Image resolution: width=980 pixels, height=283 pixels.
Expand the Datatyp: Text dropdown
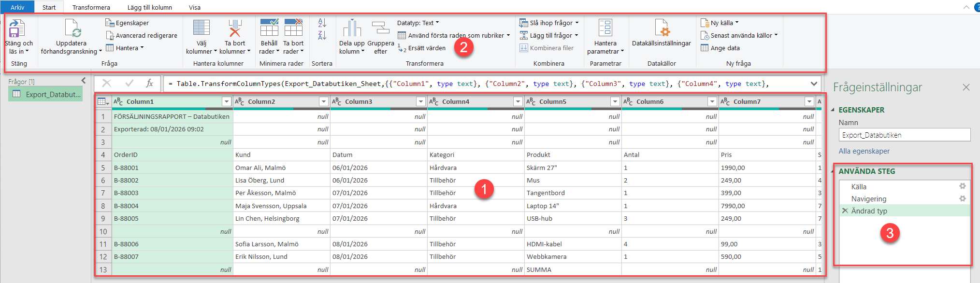click(418, 23)
